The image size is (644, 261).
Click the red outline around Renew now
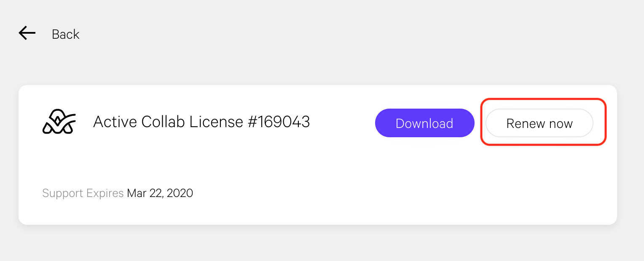(x=544, y=99)
